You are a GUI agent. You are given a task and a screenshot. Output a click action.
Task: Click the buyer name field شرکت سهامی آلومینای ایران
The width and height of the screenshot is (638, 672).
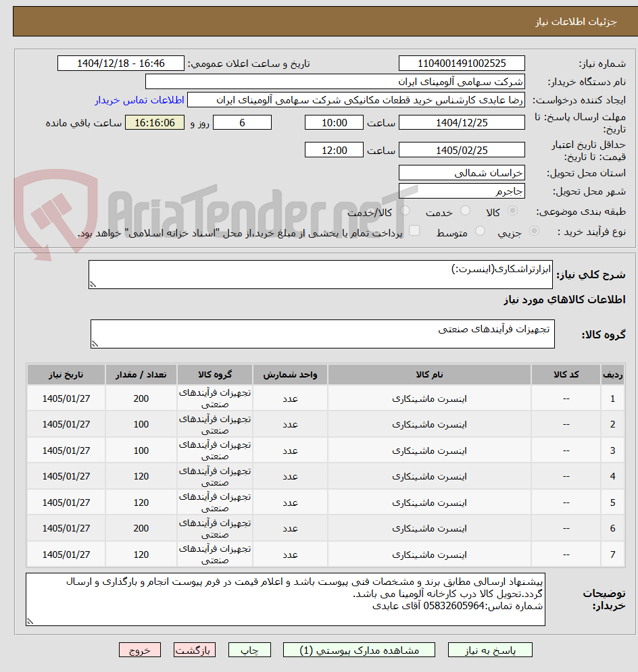click(335, 82)
